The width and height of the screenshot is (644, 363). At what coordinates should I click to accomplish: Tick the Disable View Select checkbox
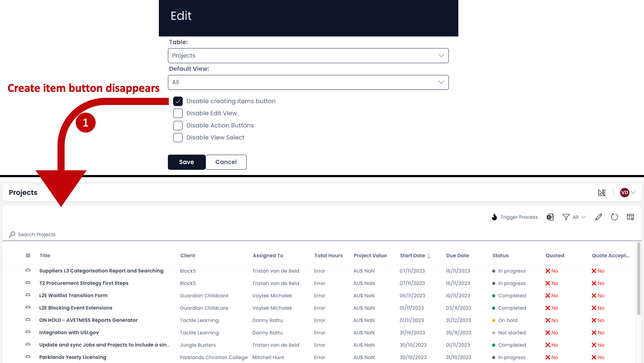click(178, 138)
